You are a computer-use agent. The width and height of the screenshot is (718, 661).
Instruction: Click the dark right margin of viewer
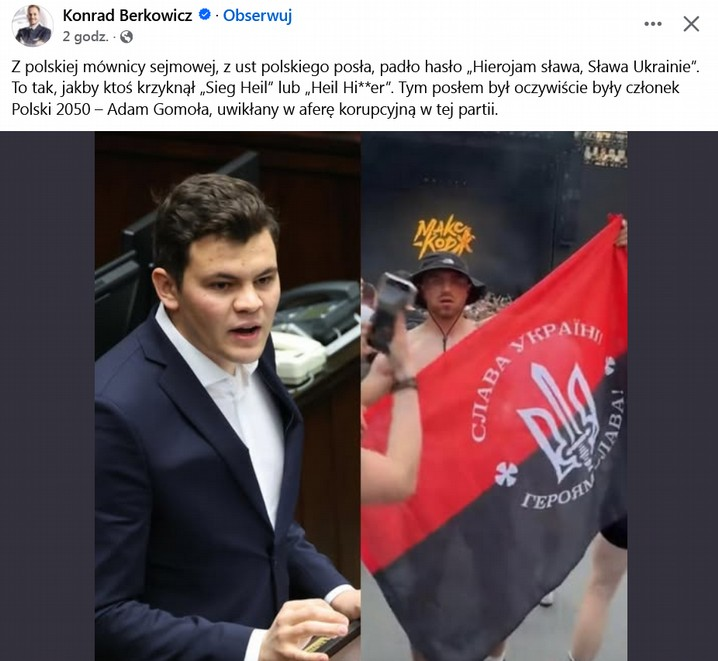pyautogui.click(x=672, y=396)
